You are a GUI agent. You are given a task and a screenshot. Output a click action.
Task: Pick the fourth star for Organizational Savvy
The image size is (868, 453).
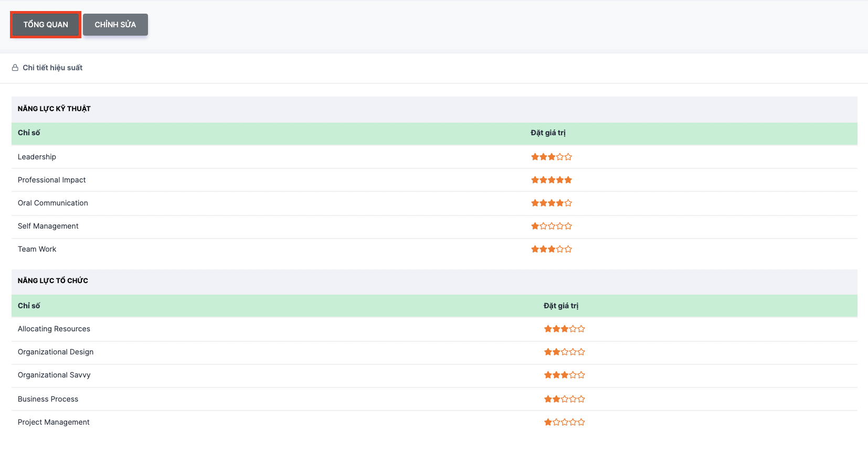[x=573, y=375]
